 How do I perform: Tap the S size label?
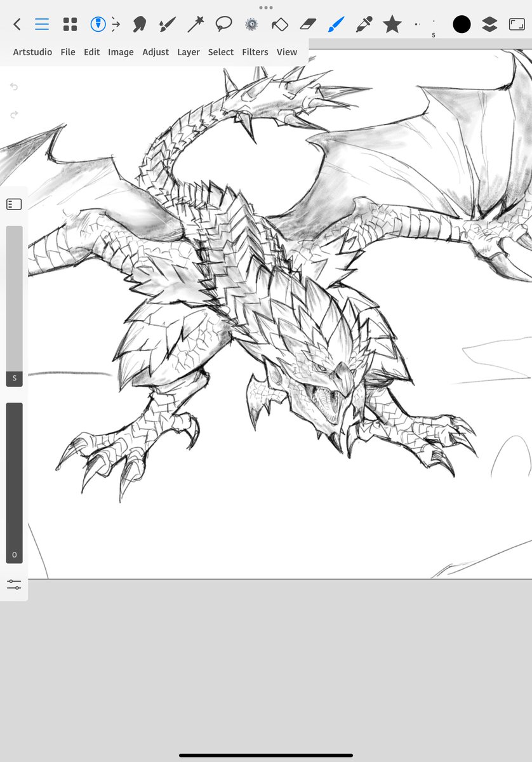pos(14,378)
